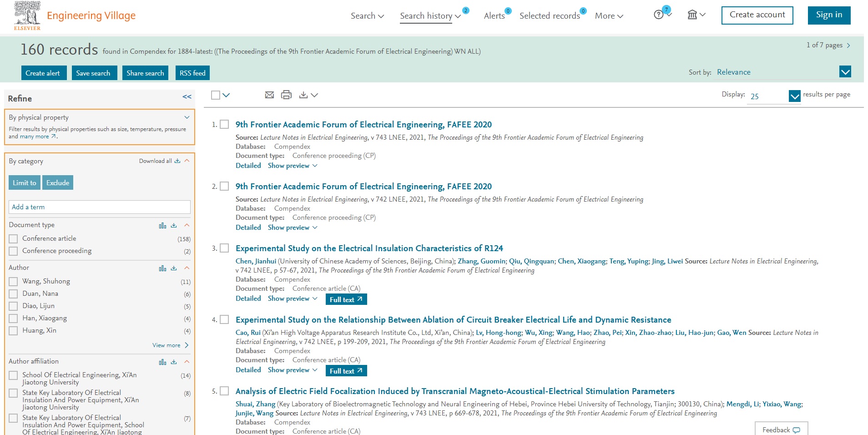Image resolution: width=868 pixels, height=435 pixels.
Task: Click the Sign in button
Action: point(829,15)
